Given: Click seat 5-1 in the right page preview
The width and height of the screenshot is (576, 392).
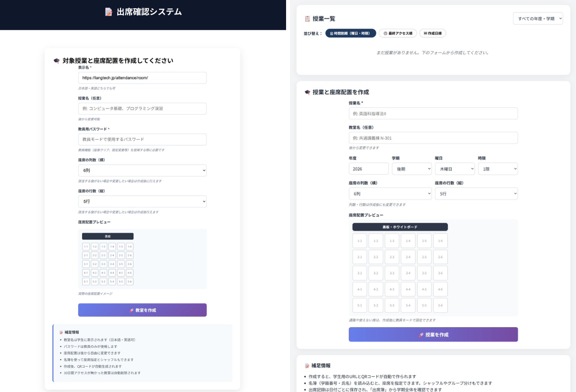Looking at the screenshot, I should click(360, 306).
